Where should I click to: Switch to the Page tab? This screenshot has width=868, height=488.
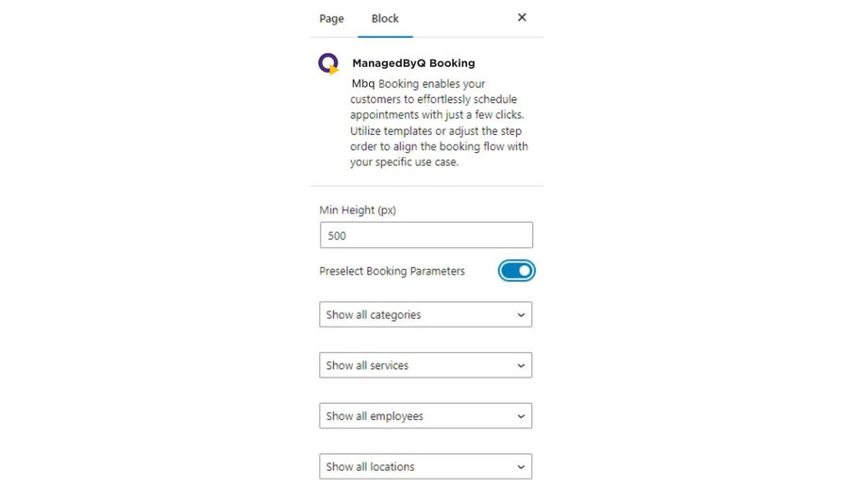tap(331, 18)
